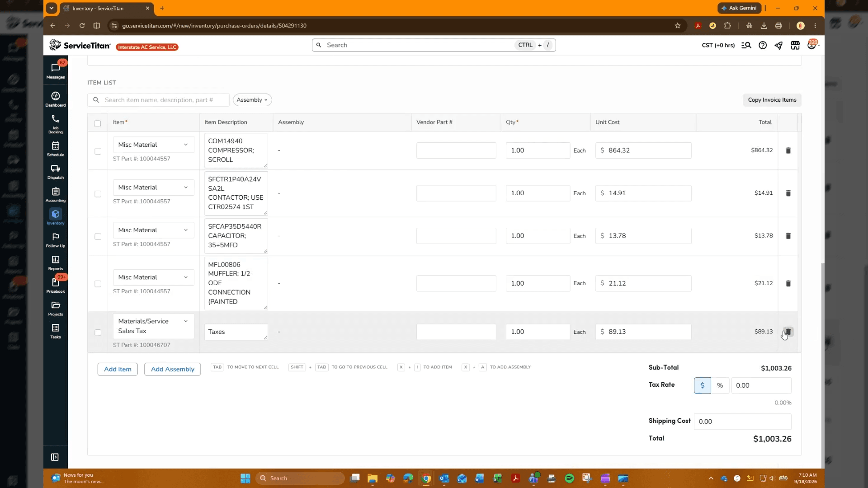Click the CST (+0 hrs) timezone label
Image resolution: width=868 pixels, height=488 pixels.
718,45
